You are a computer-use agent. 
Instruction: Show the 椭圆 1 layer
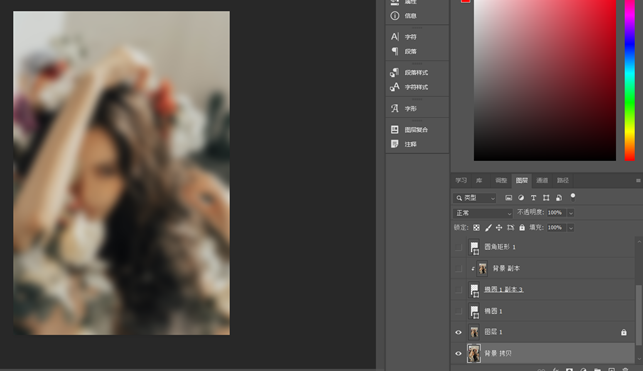458,311
